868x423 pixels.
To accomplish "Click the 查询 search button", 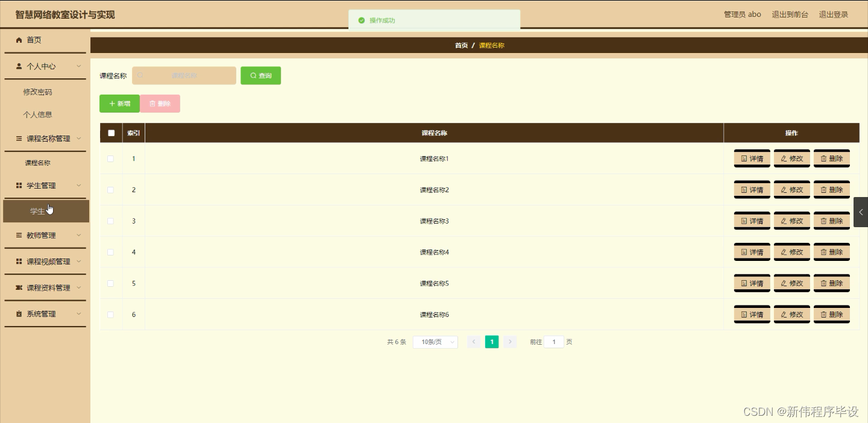I will [260, 75].
